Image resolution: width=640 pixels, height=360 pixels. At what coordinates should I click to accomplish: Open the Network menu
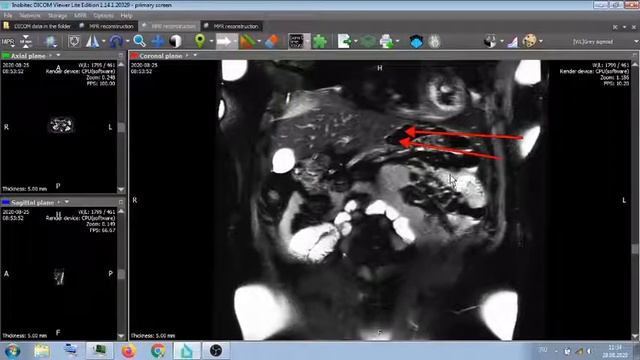30,16
